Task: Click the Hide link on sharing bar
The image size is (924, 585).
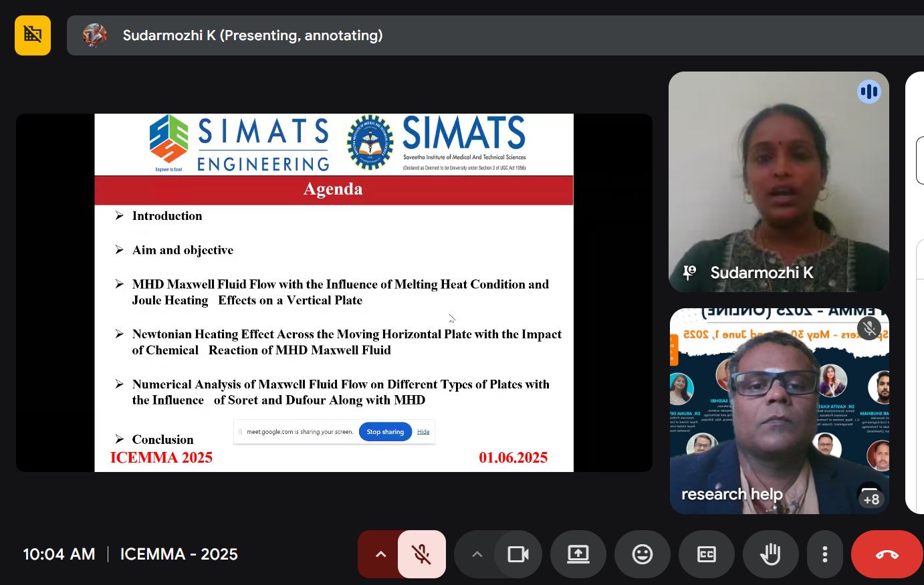Action: [423, 432]
